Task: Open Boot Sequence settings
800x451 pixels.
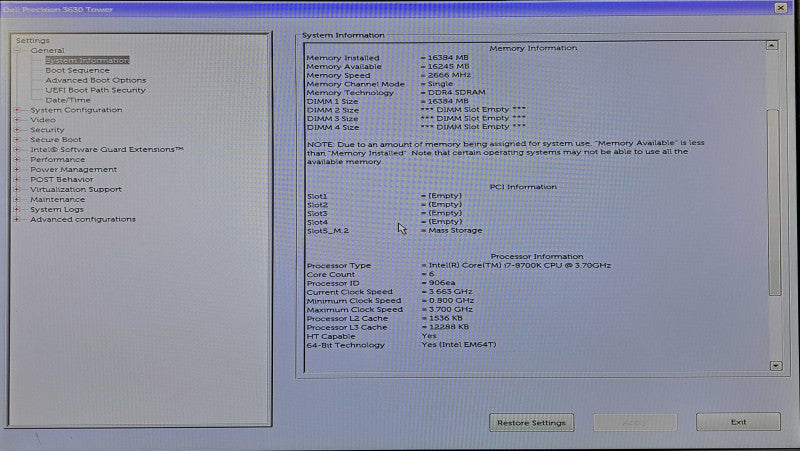Action: coord(77,70)
